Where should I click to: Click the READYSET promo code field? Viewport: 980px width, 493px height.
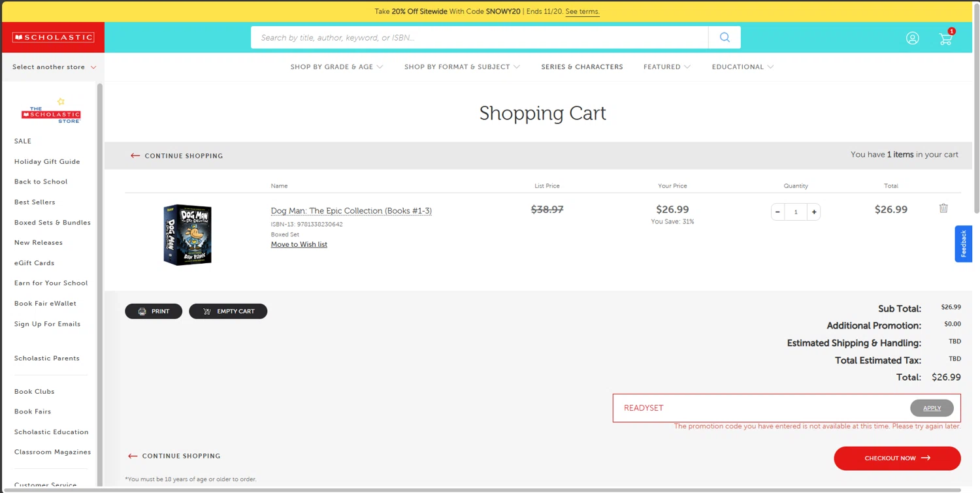pos(761,408)
